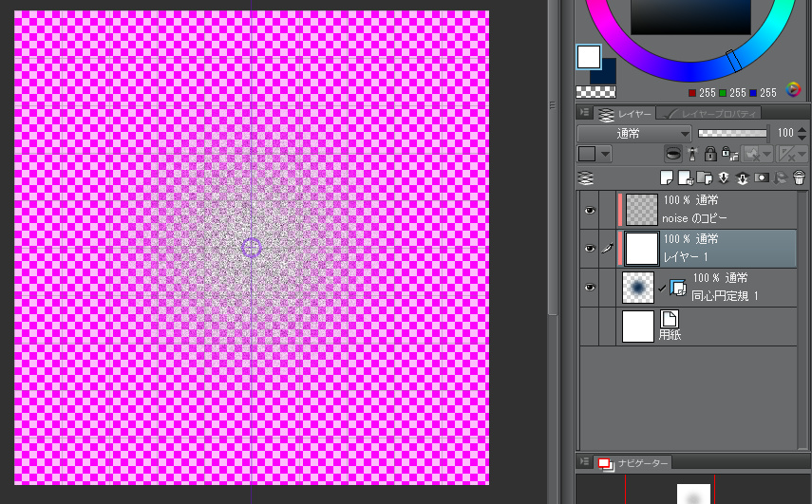Click the new raster layer icon

[x=667, y=177]
